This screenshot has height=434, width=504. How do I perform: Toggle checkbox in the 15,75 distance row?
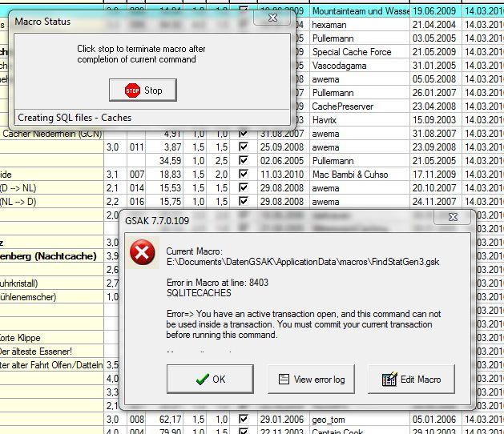(244, 202)
